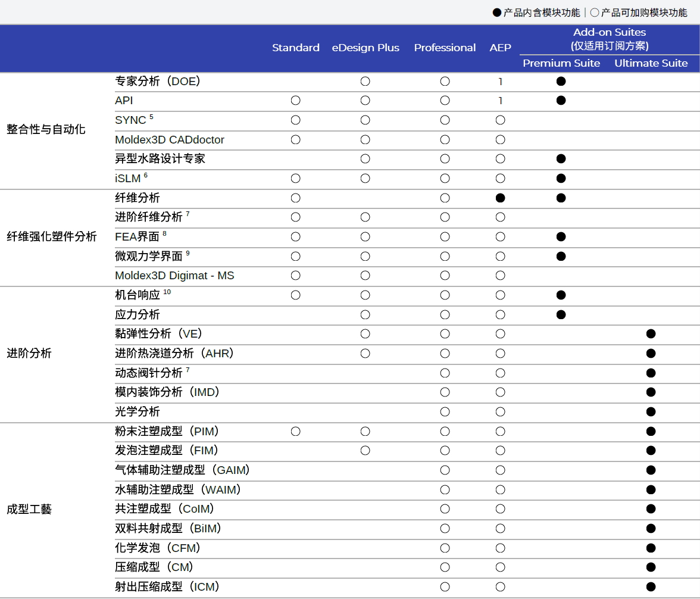The width and height of the screenshot is (700, 599).
Task: Click the Moldex3D Digimat - MS row label
Action: point(174,276)
